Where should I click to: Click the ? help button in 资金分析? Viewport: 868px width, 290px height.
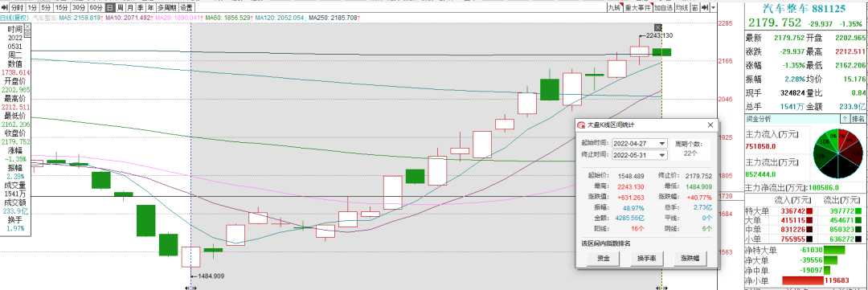845,119
